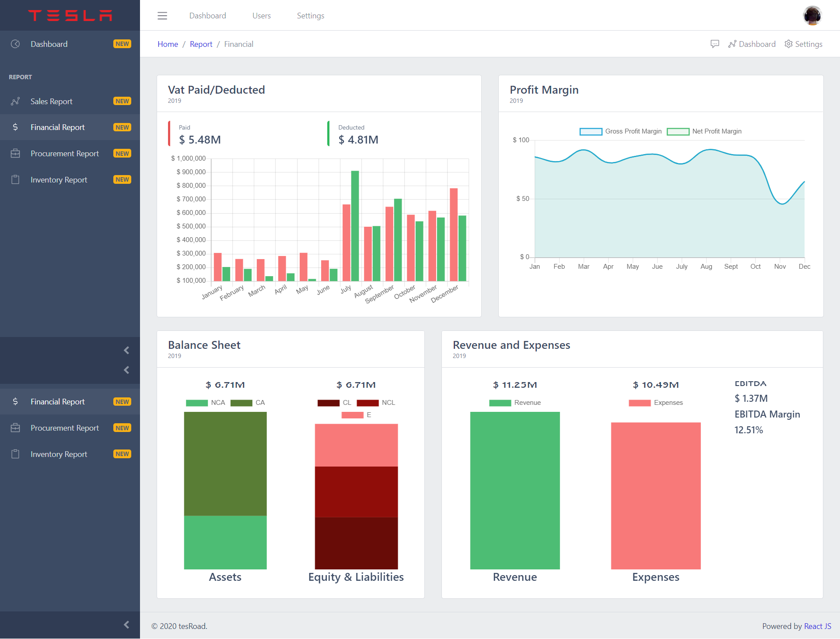Click the comment speech bubble icon
Viewport: 840px width, 639px height.
pos(715,44)
